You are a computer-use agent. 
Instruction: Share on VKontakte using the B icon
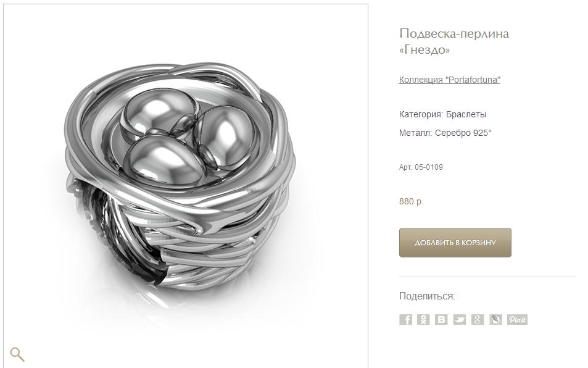[441, 320]
